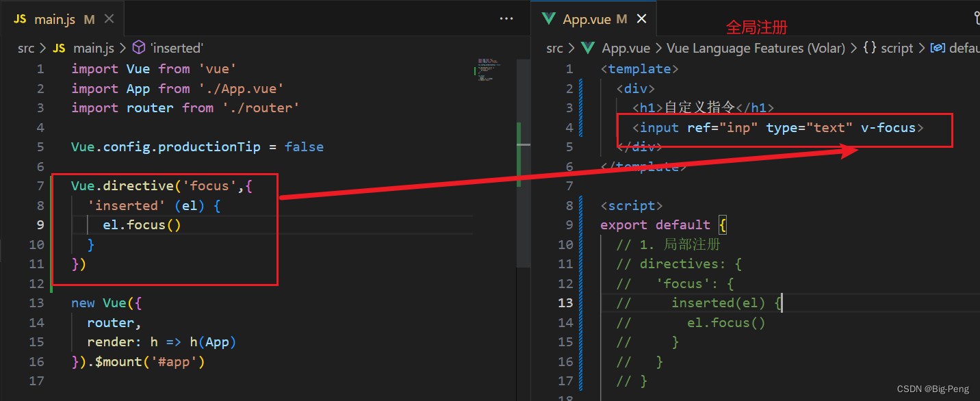Viewport: 980px width, 401px height.
Task: Click "new Vue({" line in main.js
Action: pos(106,302)
